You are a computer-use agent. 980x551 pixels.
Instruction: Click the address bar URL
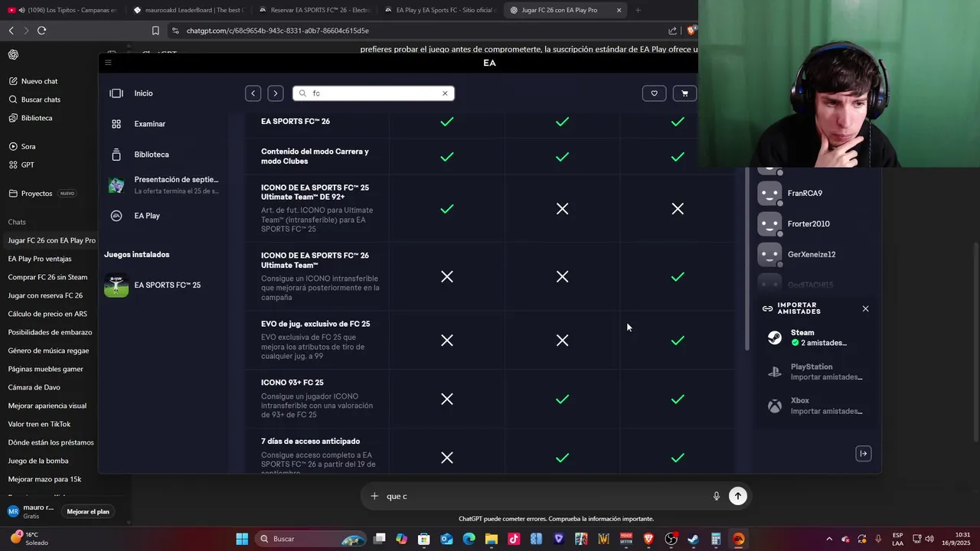pos(277,31)
